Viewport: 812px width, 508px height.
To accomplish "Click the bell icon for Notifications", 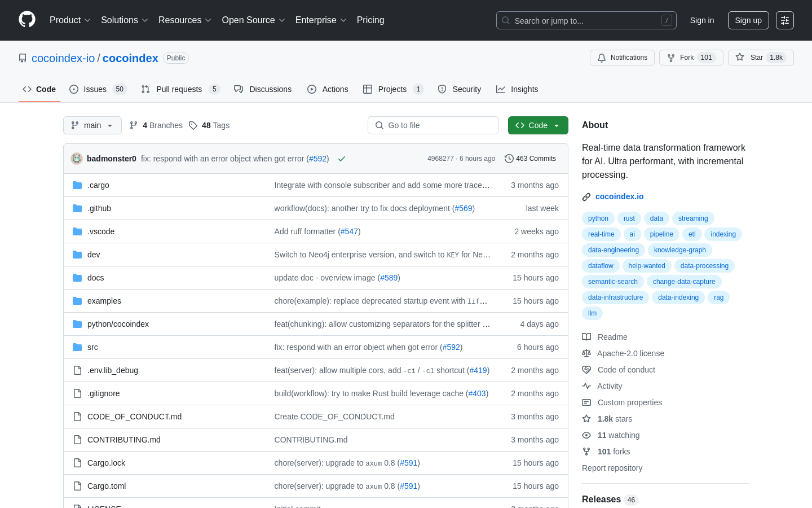I will [602, 58].
